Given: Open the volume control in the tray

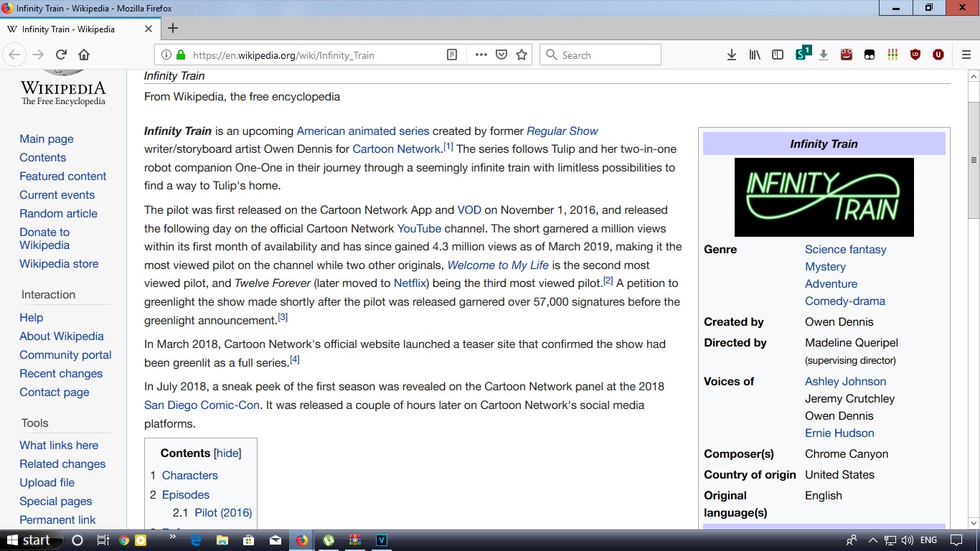Looking at the screenshot, I should [907, 540].
